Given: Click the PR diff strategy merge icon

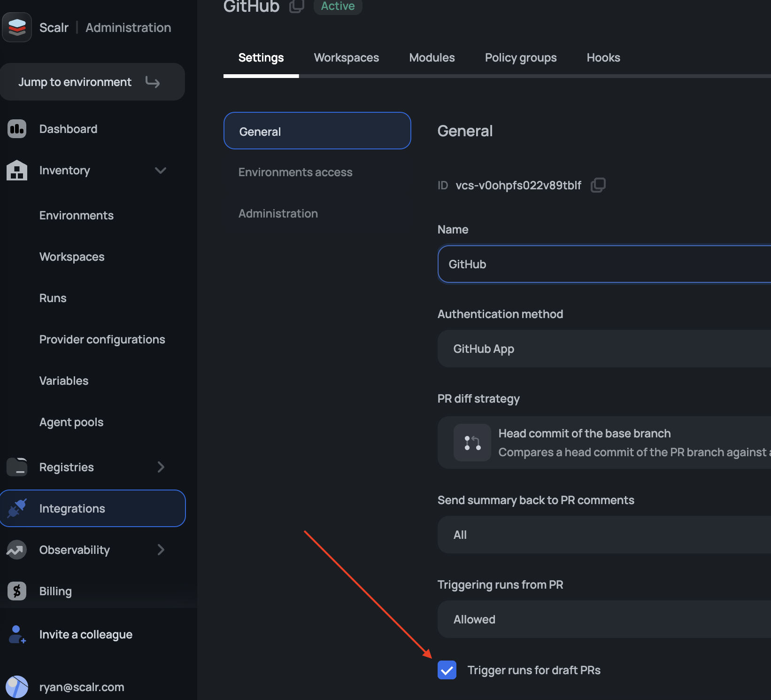Looking at the screenshot, I should coord(472,443).
